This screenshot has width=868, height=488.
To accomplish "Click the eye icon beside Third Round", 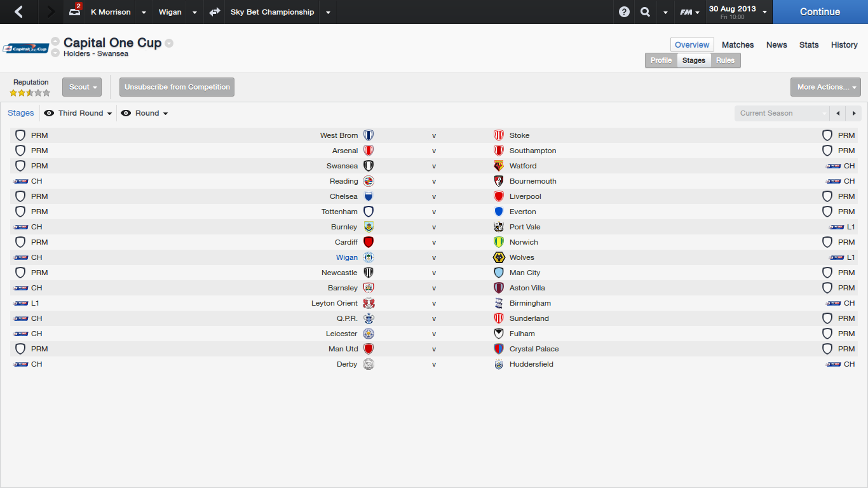I will point(49,113).
